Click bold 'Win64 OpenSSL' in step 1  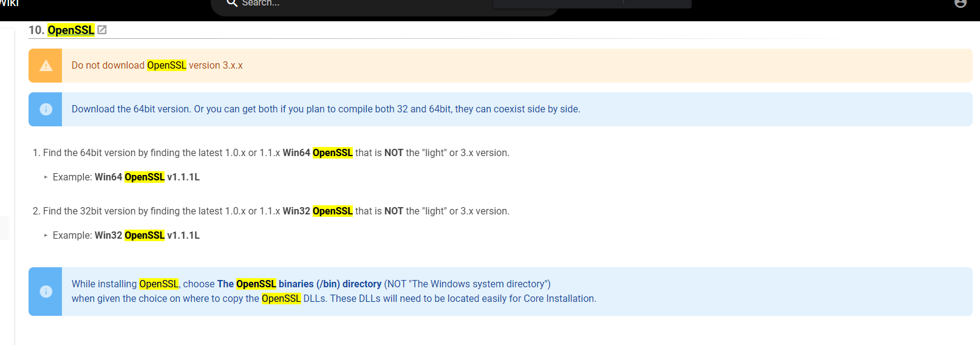(318, 153)
